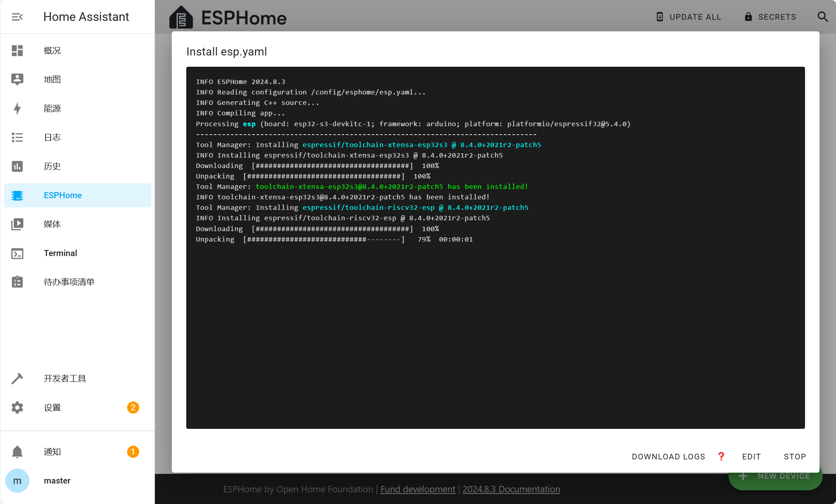Open the 地图 map icon
This screenshot has height=504, width=836.
tap(17, 80)
